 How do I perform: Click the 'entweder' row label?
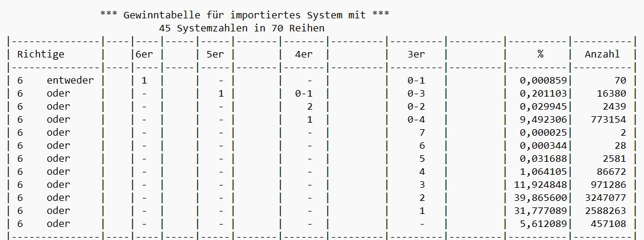[x=70, y=80]
